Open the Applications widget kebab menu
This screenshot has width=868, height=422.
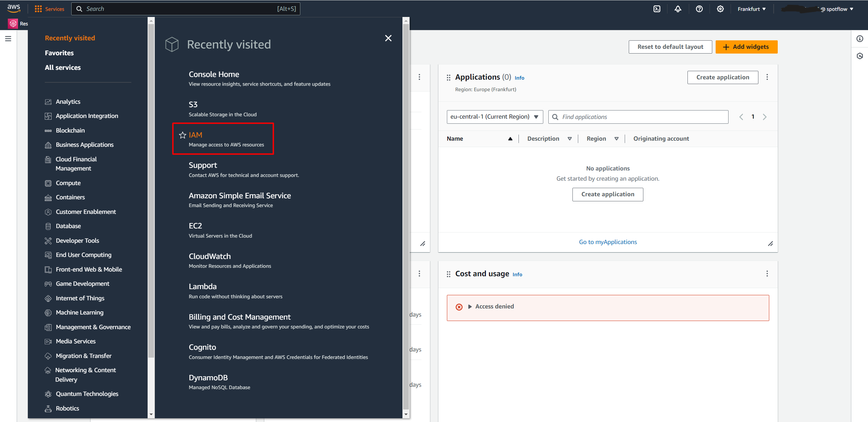click(767, 77)
